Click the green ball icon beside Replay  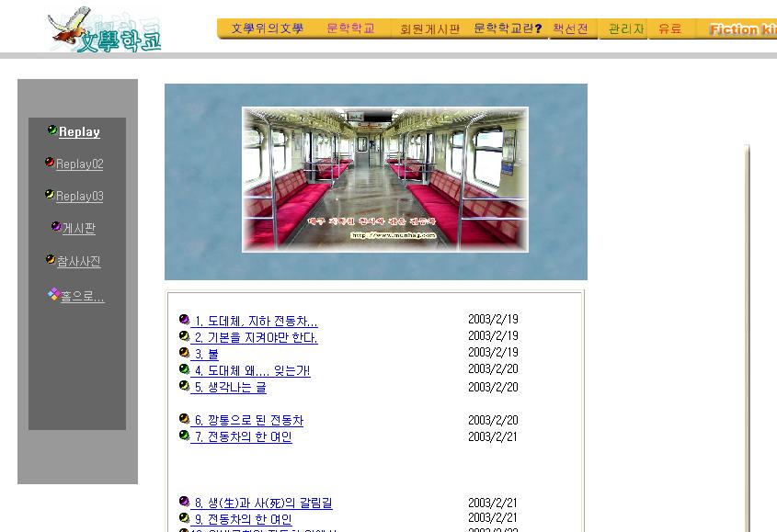52,130
